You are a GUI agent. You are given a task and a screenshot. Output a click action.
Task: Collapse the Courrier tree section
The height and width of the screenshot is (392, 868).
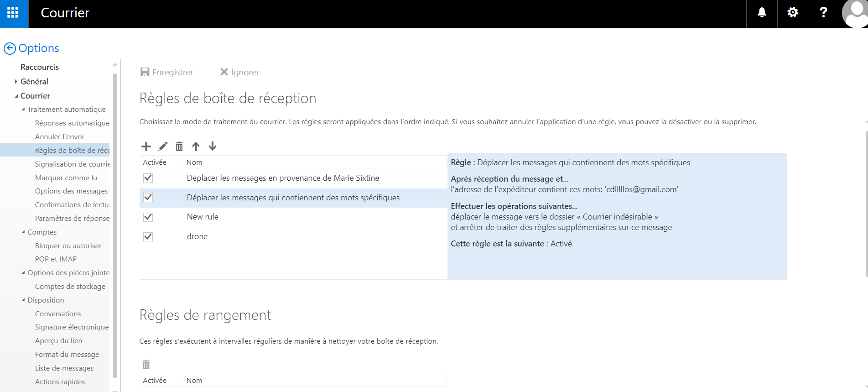click(x=16, y=96)
